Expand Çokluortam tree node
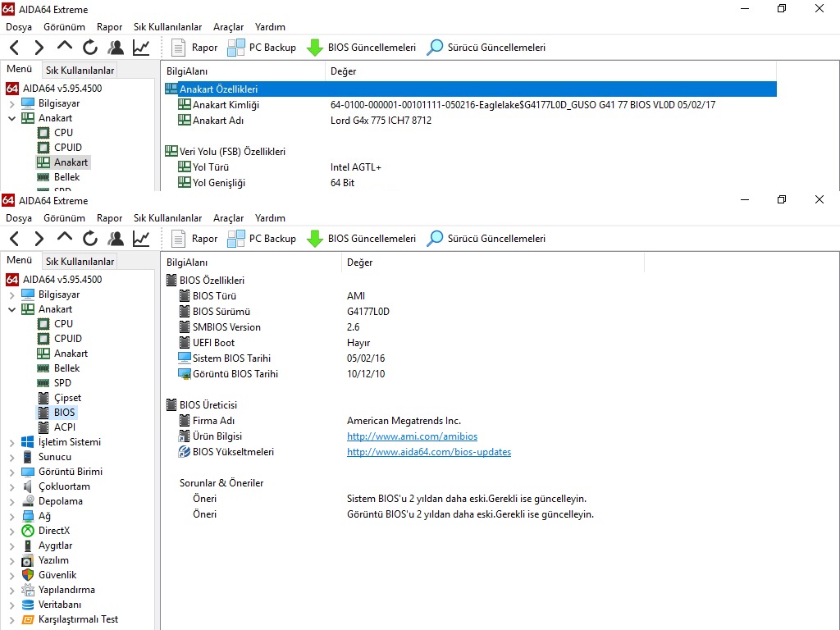 (11, 487)
